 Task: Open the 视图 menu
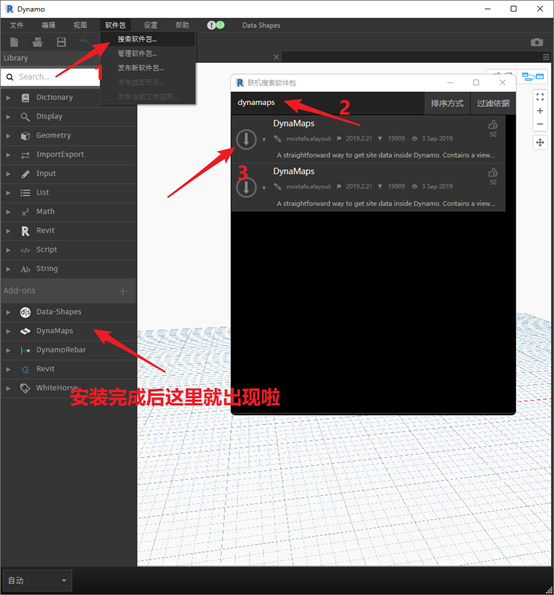(x=80, y=25)
